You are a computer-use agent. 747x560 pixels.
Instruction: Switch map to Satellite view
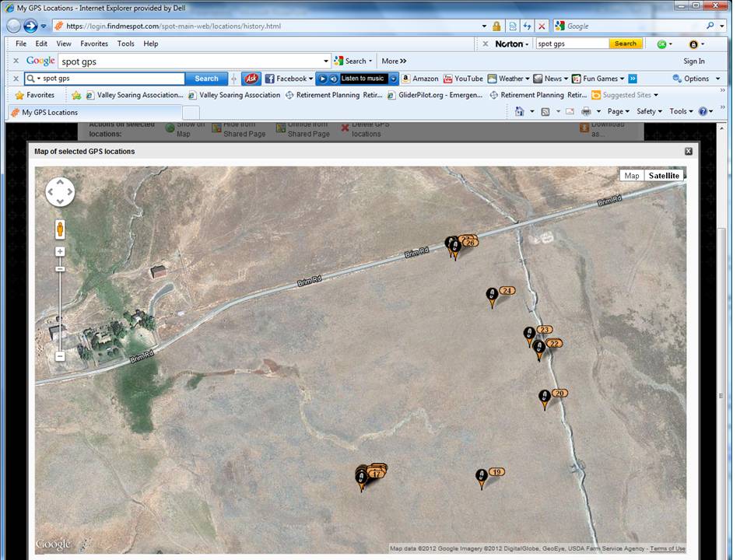pyautogui.click(x=664, y=176)
